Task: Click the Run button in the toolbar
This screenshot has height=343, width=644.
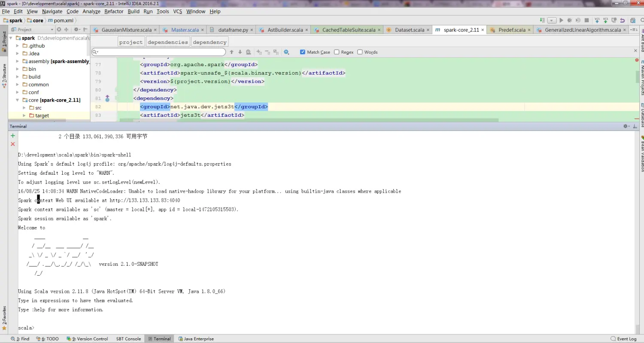Action: pos(562,20)
